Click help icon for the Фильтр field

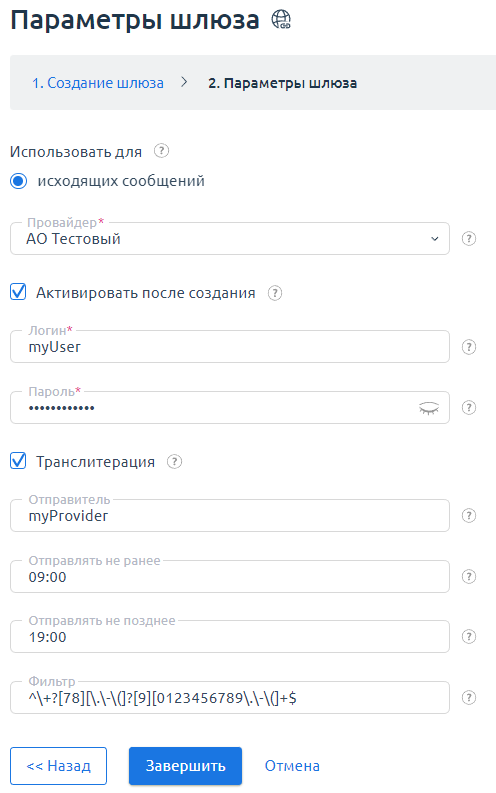pyautogui.click(x=469, y=698)
